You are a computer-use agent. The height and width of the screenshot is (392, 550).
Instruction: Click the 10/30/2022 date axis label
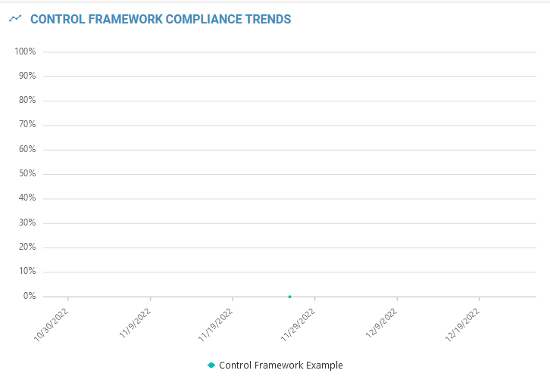[52, 325]
